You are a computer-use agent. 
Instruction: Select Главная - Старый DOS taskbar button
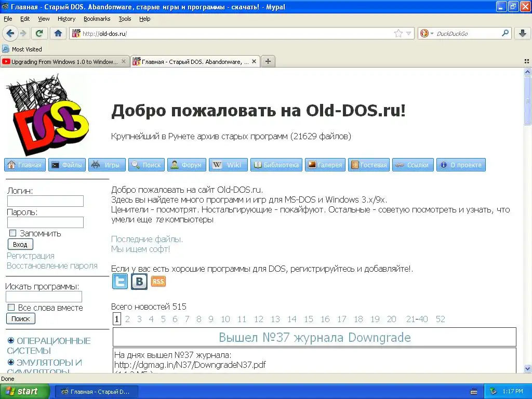96,392
